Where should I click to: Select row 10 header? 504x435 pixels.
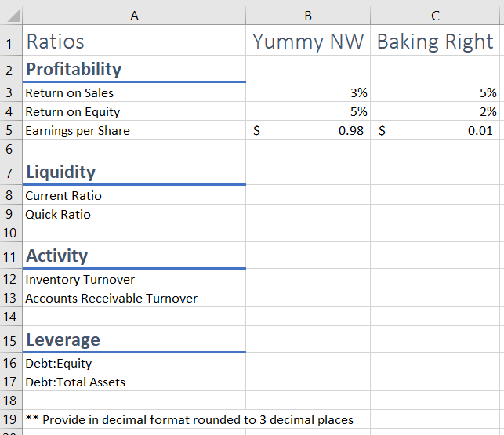tap(11, 233)
